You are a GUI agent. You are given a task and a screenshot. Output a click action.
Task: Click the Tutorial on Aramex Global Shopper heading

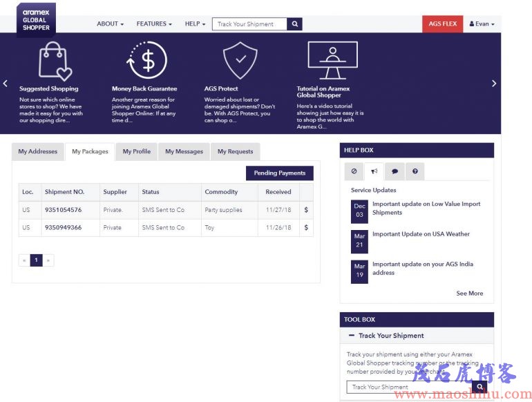pos(323,92)
